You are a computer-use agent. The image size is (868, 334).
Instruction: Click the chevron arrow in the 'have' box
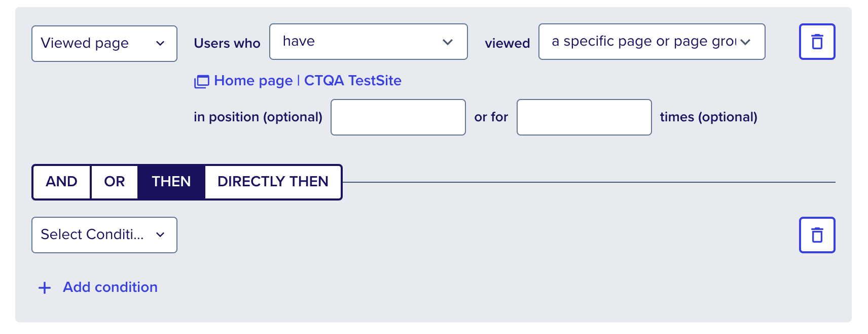tap(447, 42)
